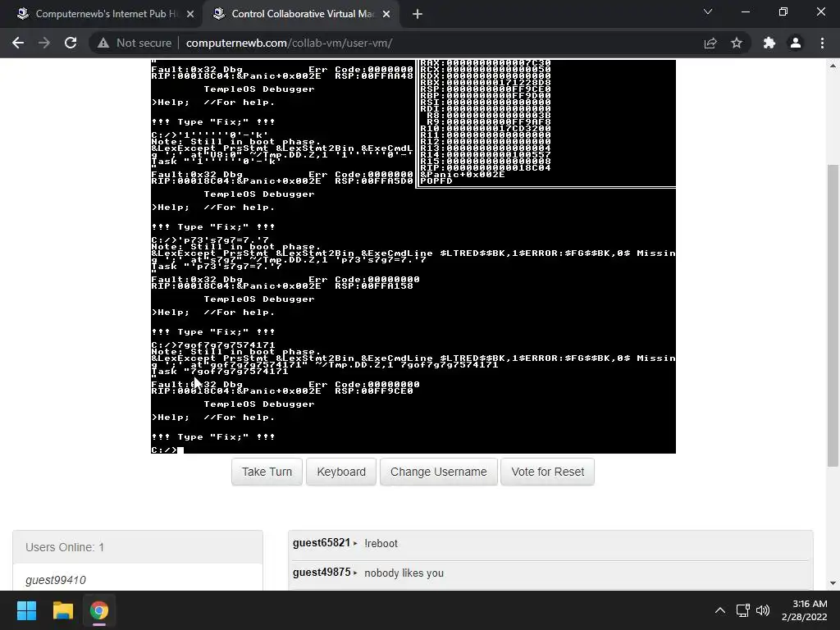Go back using the browser back arrow
Viewport: 840px width, 630px height.
18,43
